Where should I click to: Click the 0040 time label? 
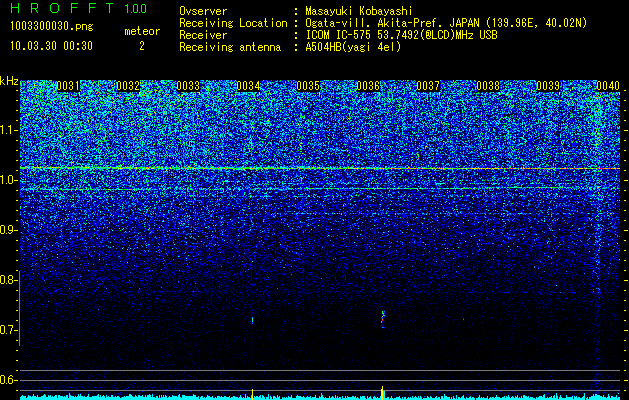(x=608, y=86)
